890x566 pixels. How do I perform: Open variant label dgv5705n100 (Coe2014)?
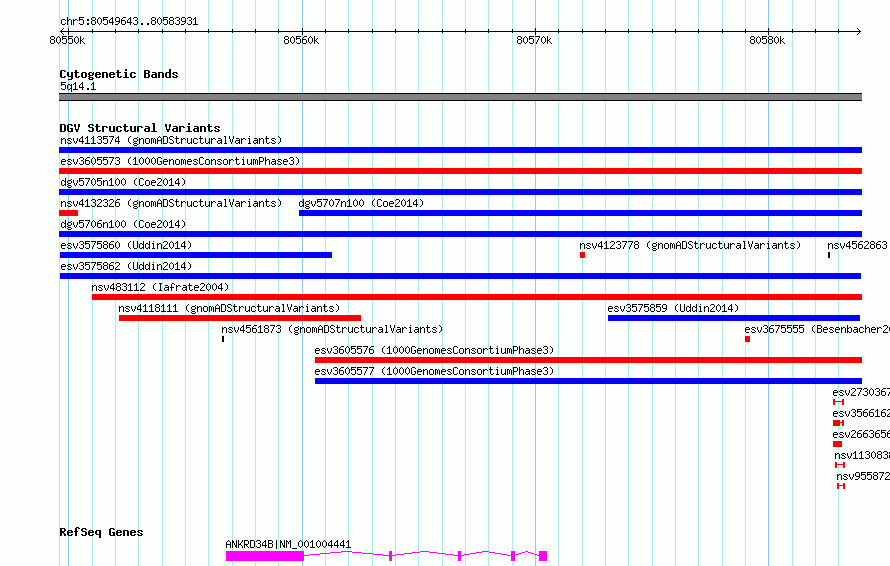click(x=123, y=182)
